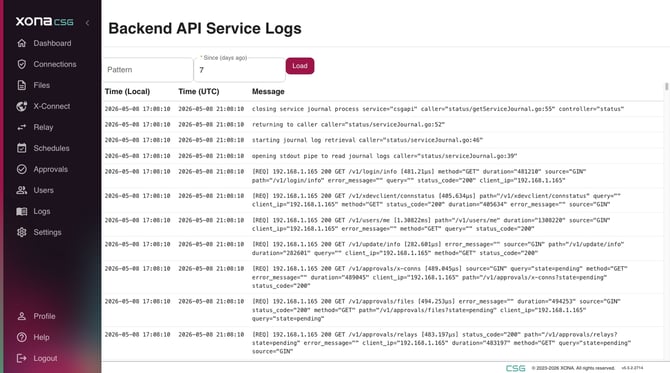
Task: Click the Schedules calendar icon
Action: pos(22,148)
